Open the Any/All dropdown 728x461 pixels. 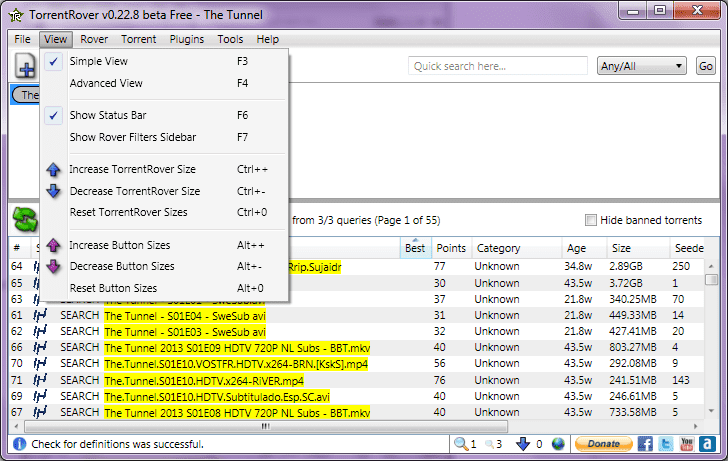click(641, 66)
